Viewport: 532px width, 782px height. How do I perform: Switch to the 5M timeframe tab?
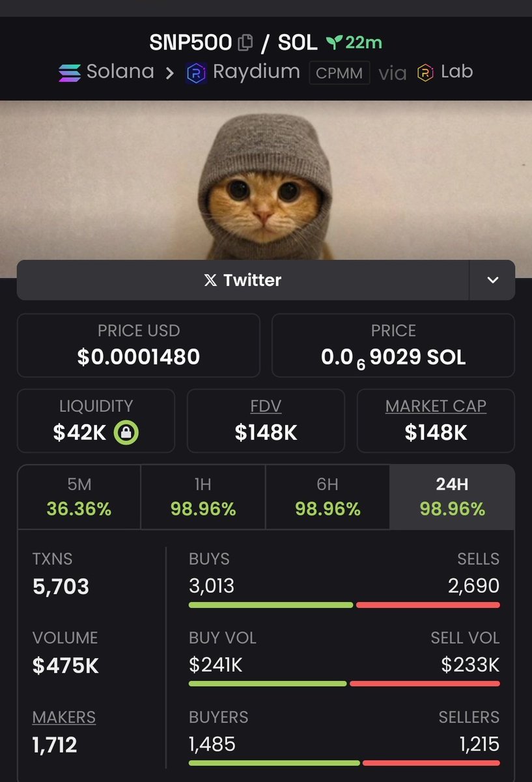click(x=79, y=497)
